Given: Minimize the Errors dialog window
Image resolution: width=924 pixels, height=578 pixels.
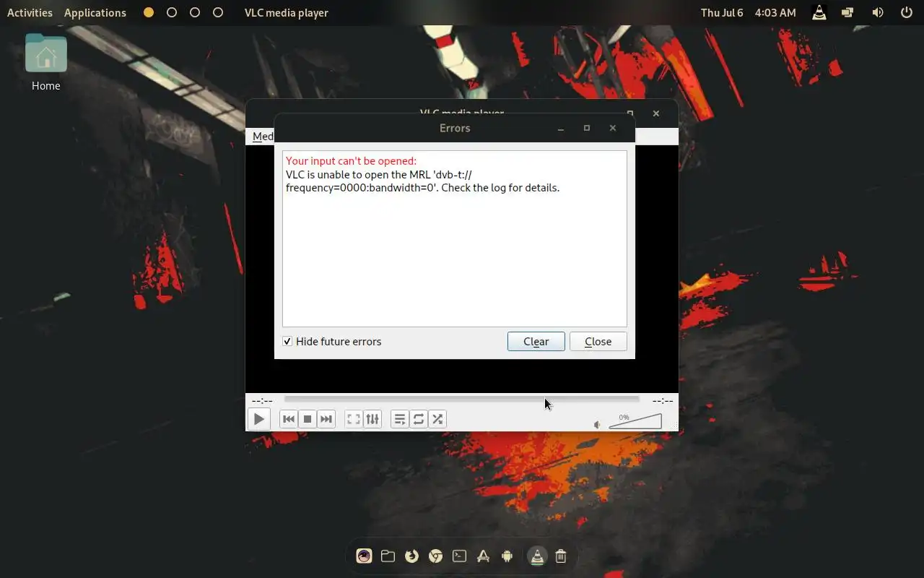Looking at the screenshot, I should coord(561,128).
